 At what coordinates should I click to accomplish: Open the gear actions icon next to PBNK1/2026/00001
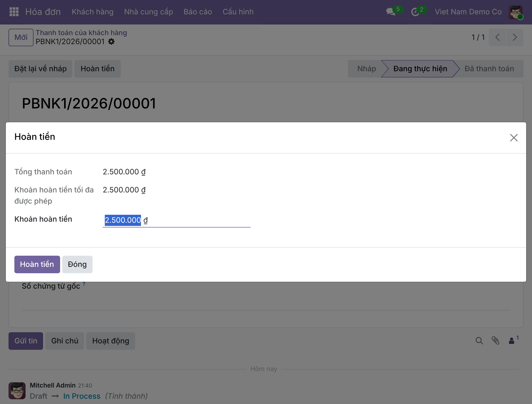[111, 41]
